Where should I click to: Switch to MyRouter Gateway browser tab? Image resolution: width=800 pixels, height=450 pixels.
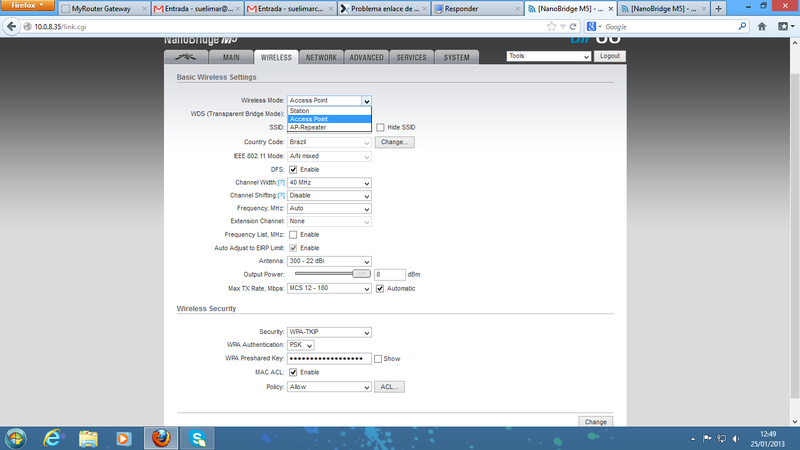pyautogui.click(x=104, y=9)
